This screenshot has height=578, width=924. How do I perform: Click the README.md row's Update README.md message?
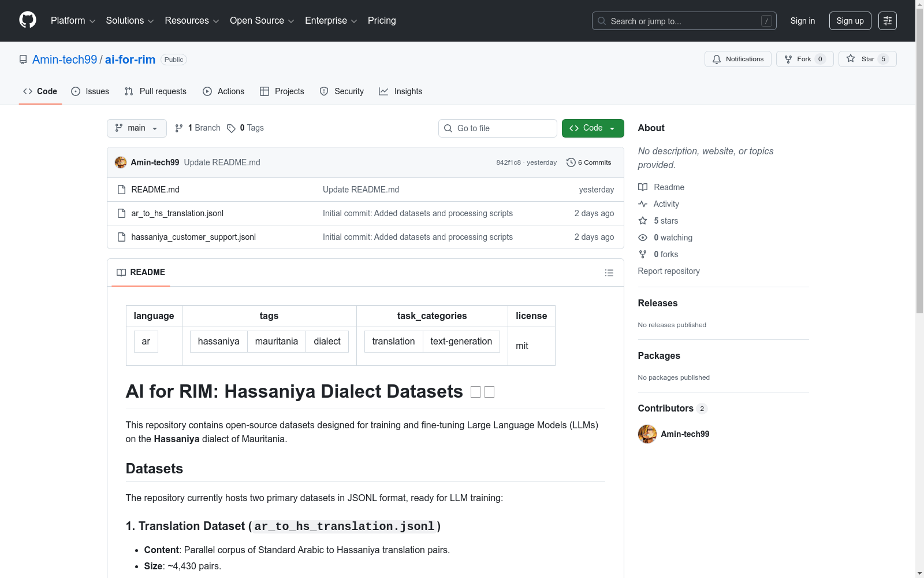pyautogui.click(x=361, y=190)
